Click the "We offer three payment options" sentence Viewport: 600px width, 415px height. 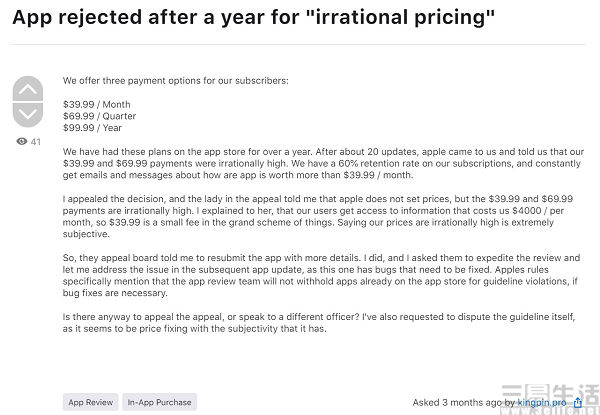(176, 81)
